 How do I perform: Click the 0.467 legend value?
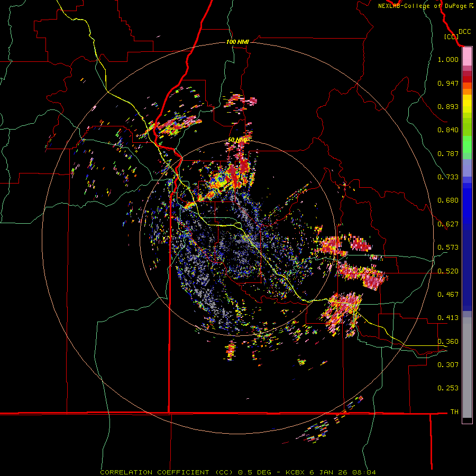(448, 295)
